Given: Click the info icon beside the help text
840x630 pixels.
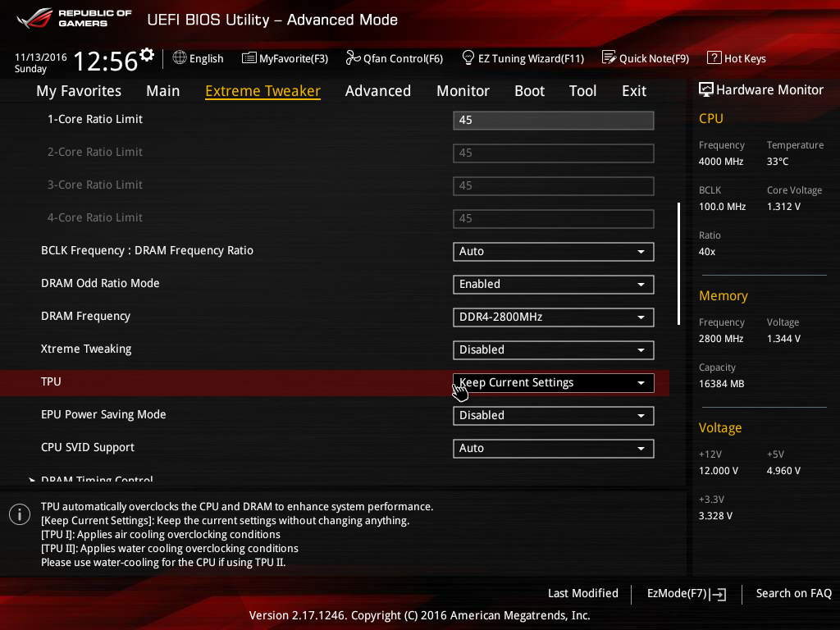Looking at the screenshot, I should (20, 514).
